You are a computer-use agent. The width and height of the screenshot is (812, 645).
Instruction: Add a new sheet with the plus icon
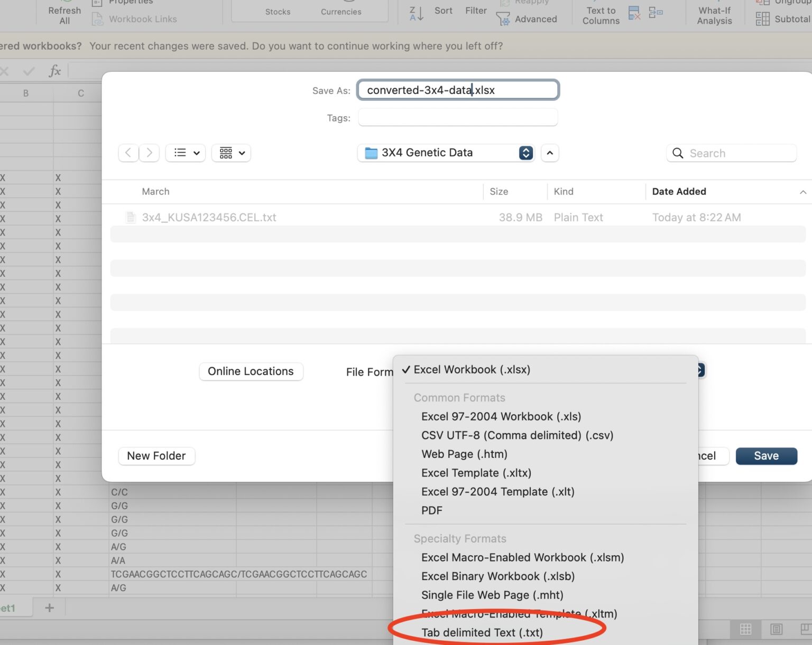pos(49,607)
